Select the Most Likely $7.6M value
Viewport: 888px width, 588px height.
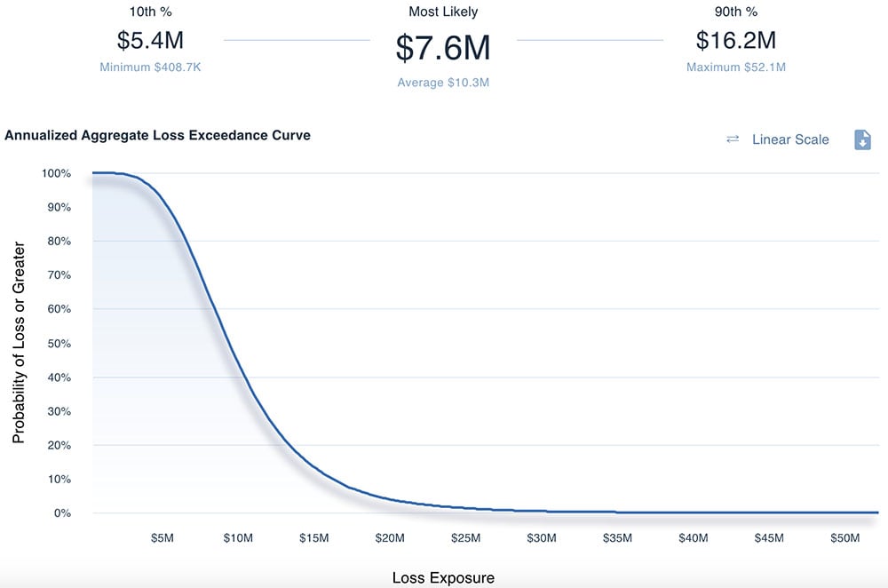click(443, 48)
